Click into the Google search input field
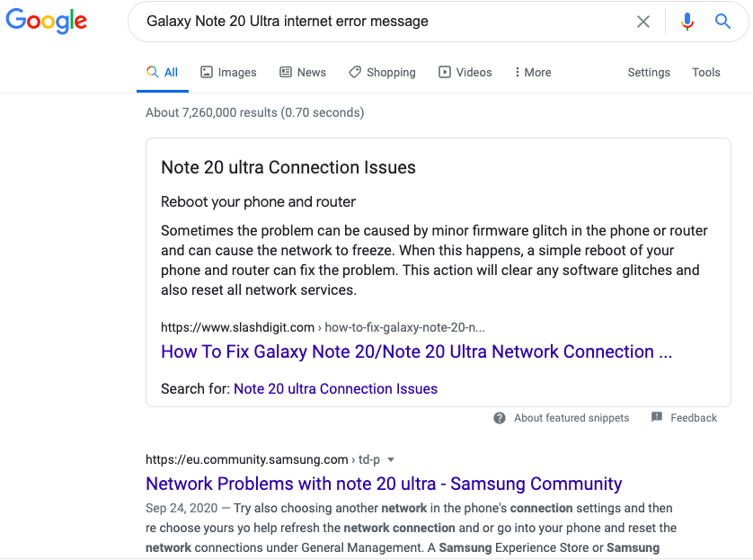Viewport: 753px width, 560px height. click(x=377, y=22)
